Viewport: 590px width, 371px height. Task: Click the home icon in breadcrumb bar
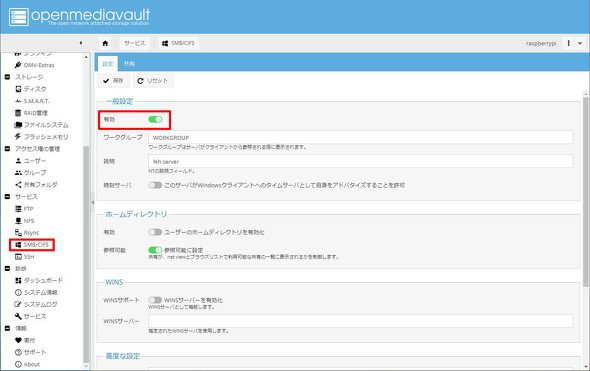pyautogui.click(x=105, y=43)
